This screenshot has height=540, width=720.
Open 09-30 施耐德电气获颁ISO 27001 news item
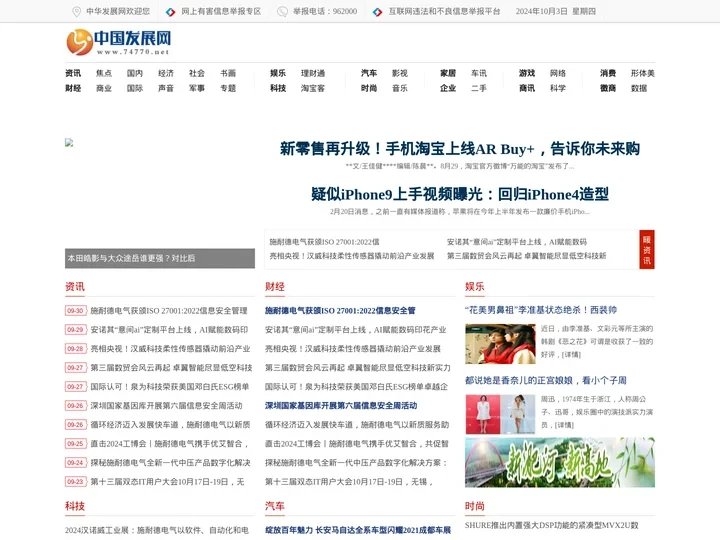tap(169, 311)
